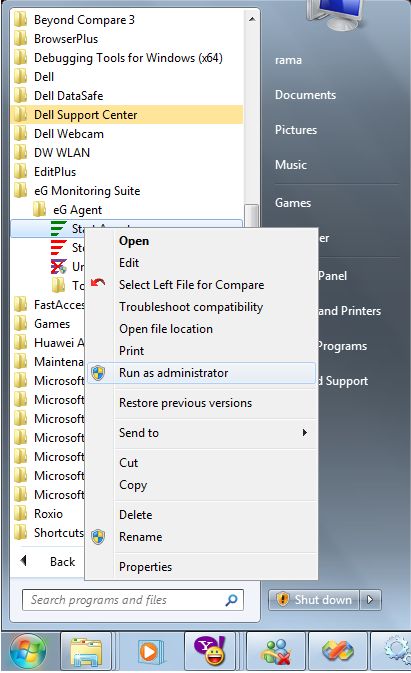Open the Shut down options arrow
This screenshot has height=673, width=411.
click(371, 599)
